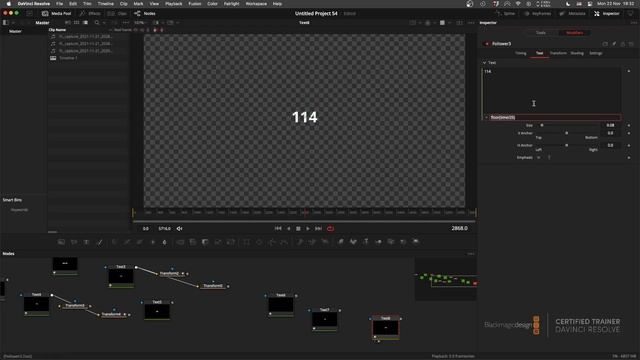Open the Fusion menu in menu bar

195,4
